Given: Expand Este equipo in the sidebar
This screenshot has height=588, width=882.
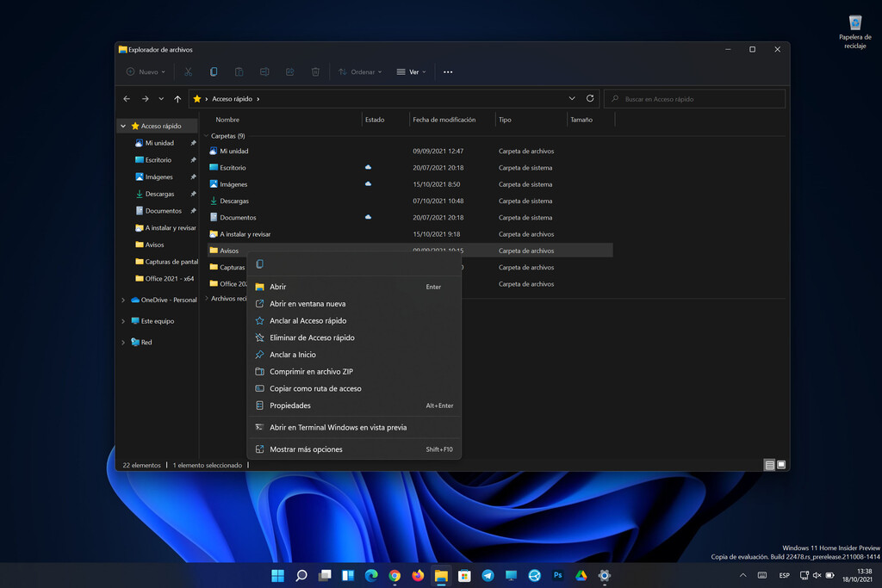Looking at the screenshot, I should point(123,320).
